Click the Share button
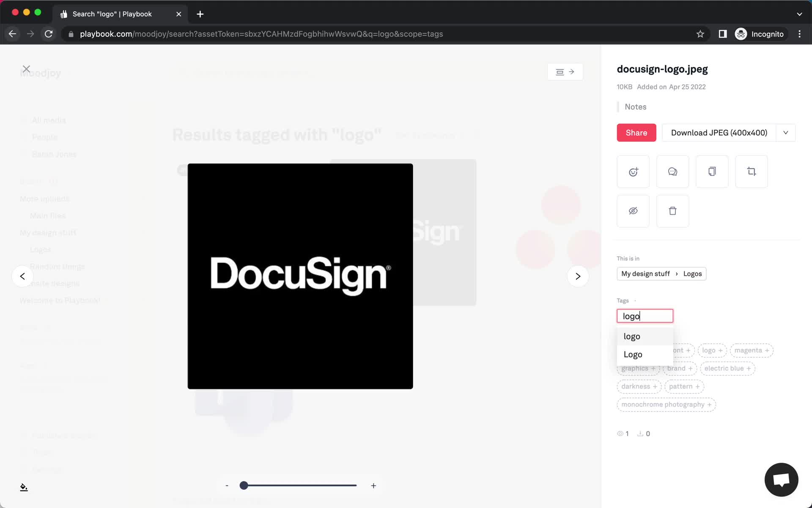Image resolution: width=812 pixels, height=508 pixels. [636, 133]
